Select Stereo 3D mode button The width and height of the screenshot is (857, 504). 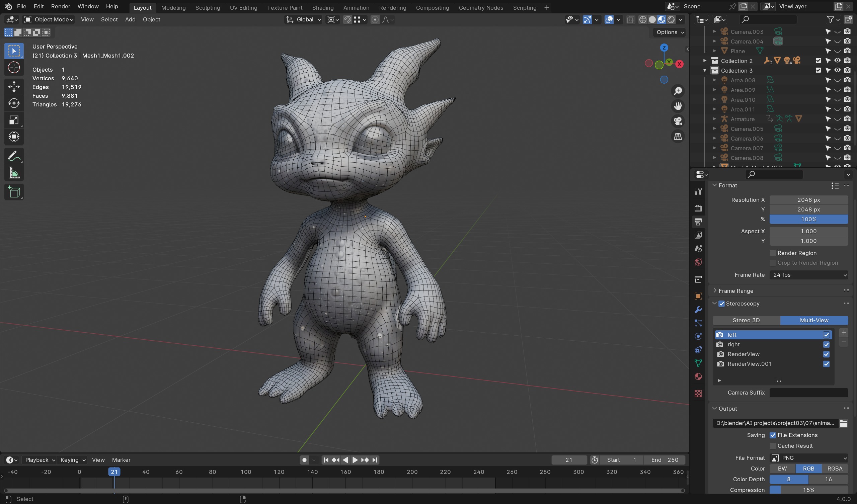click(x=746, y=320)
